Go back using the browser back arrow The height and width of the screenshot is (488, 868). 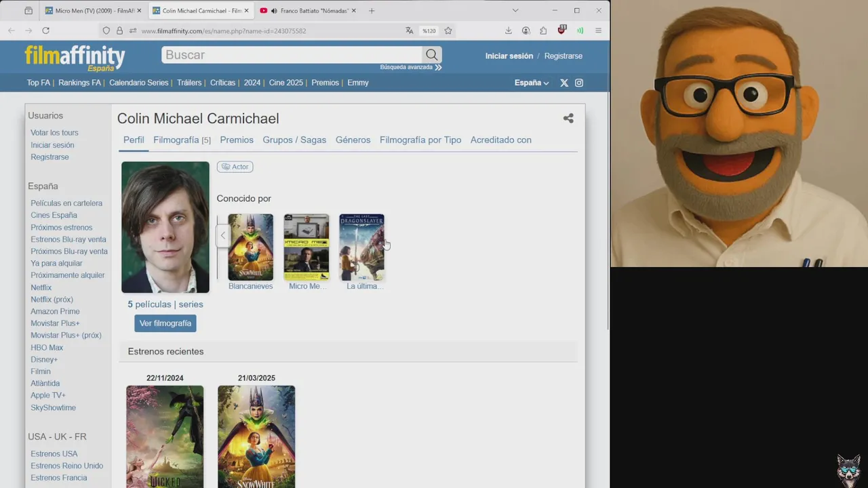pos(12,30)
